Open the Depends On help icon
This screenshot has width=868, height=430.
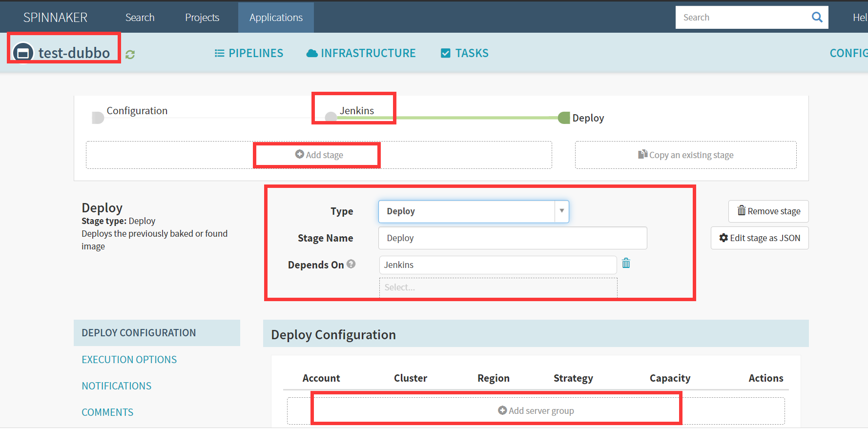[x=351, y=264]
